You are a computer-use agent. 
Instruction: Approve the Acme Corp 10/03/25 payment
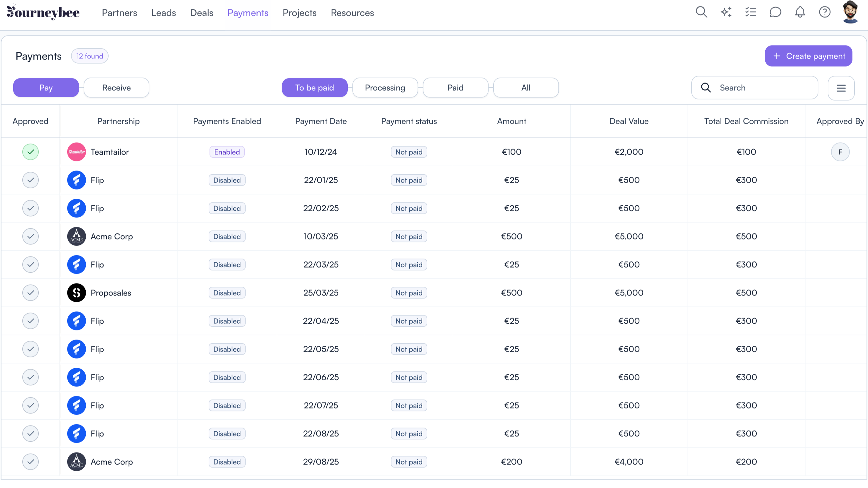point(30,237)
